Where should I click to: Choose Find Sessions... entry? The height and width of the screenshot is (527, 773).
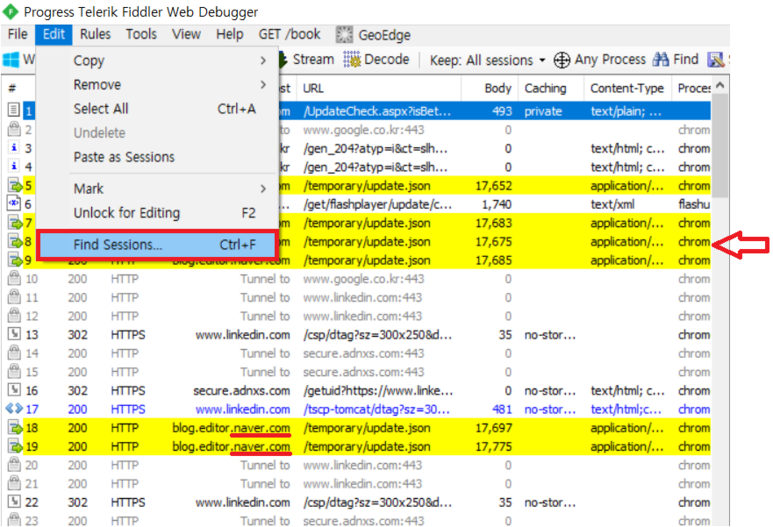click(158, 245)
